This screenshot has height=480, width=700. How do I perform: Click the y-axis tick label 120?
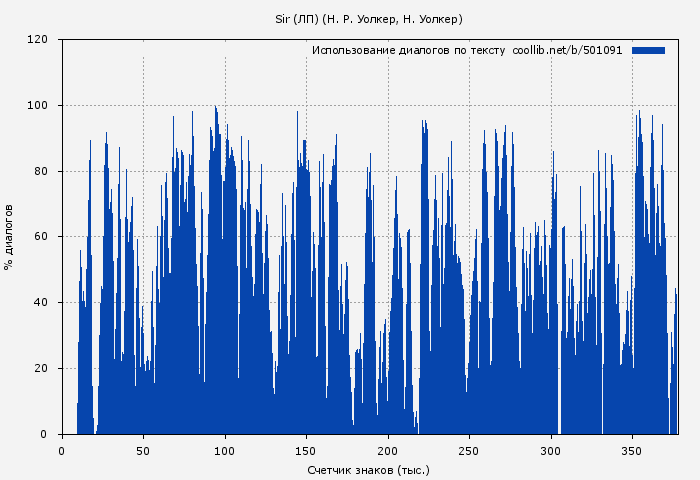point(38,40)
